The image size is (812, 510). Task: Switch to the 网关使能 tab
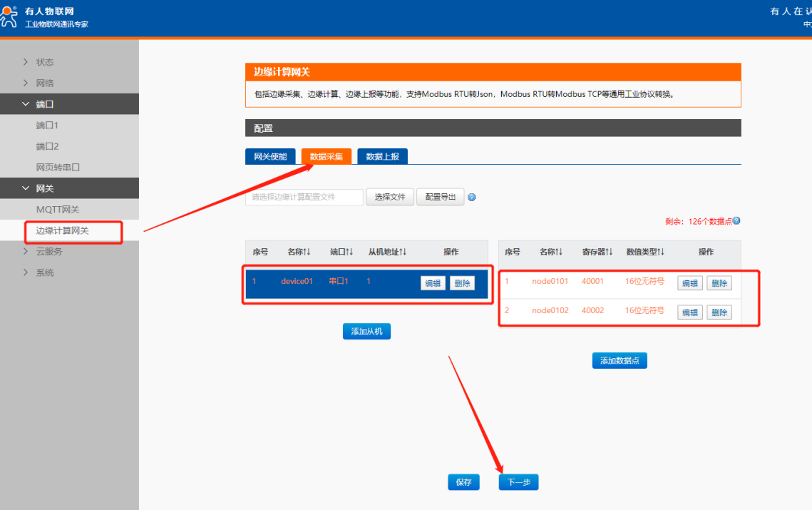click(x=270, y=157)
